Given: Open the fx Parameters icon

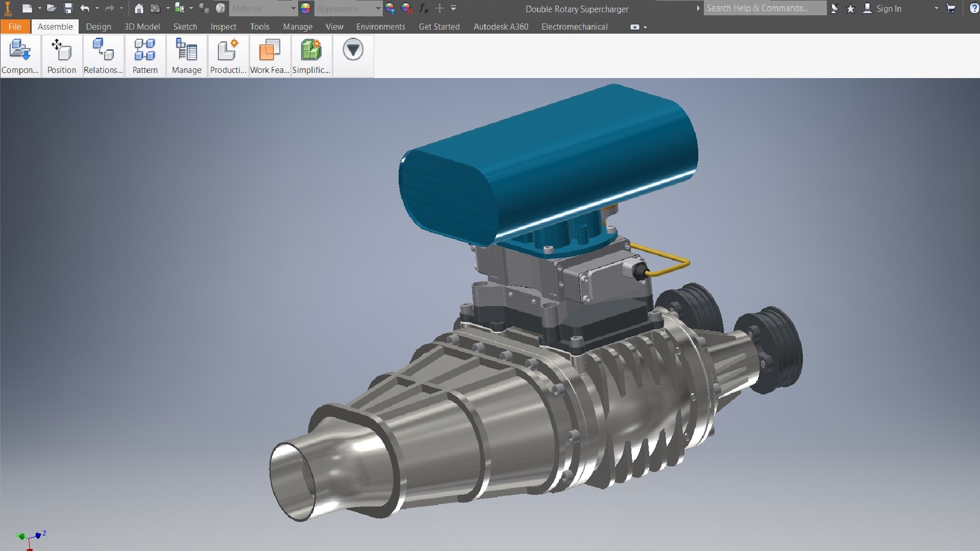Looking at the screenshot, I should (x=424, y=8).
